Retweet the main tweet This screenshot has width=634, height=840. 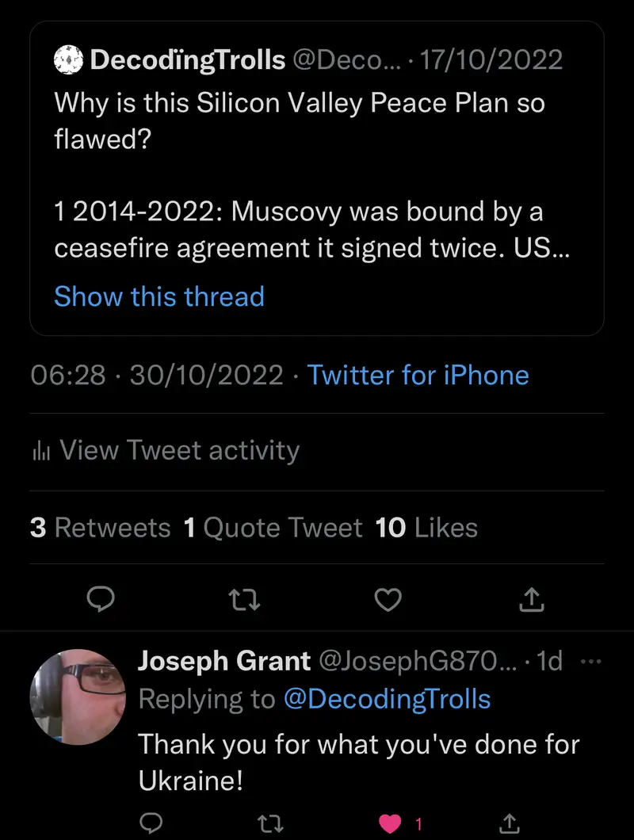244,601
